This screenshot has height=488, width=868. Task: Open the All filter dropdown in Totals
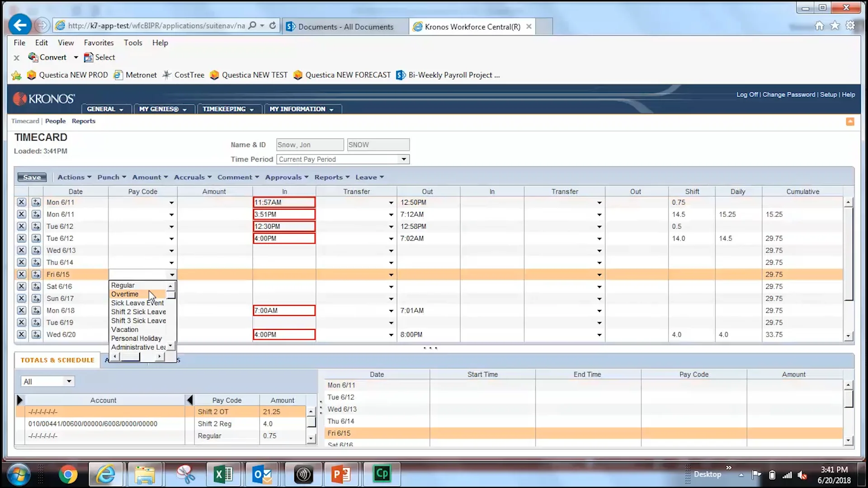tap(69, 381)
